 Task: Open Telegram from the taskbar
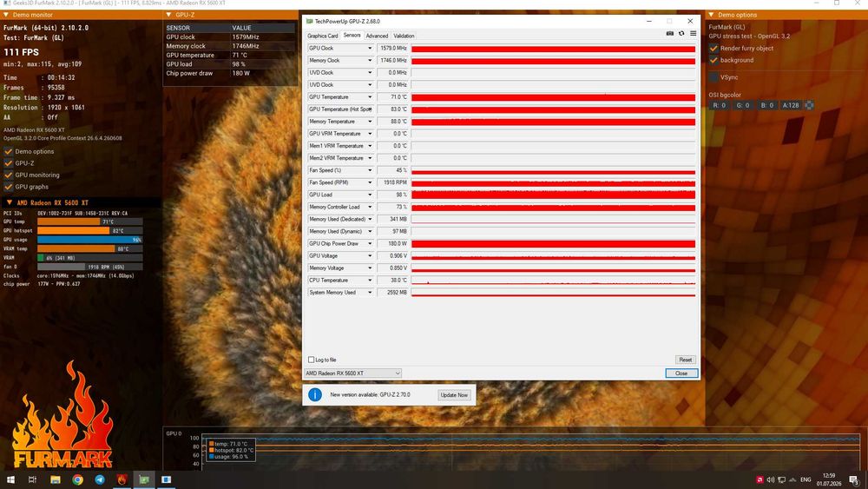(x=100, y=479)
